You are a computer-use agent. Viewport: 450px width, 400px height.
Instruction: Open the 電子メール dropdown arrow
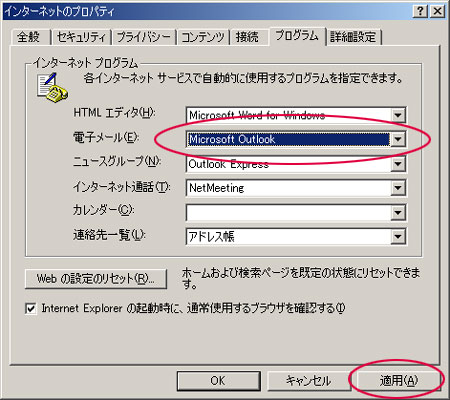point(398,139)
